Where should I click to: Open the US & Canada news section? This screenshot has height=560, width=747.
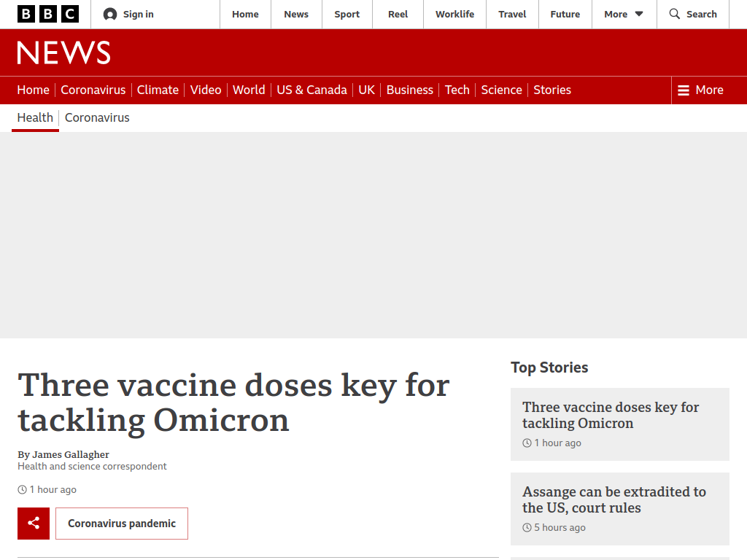click(311, 90)
